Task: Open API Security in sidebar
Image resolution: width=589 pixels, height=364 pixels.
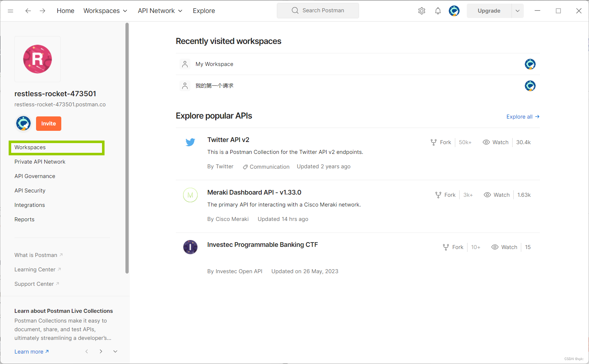Action: coord(30,191)
